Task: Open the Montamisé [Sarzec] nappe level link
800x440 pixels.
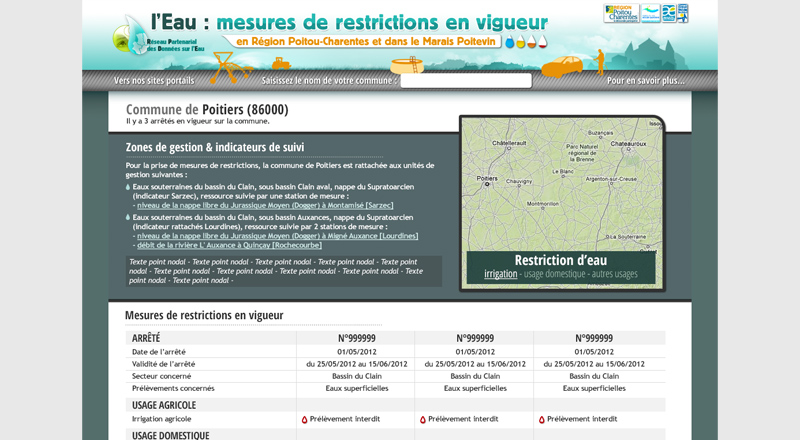Action: click(265, 205)
